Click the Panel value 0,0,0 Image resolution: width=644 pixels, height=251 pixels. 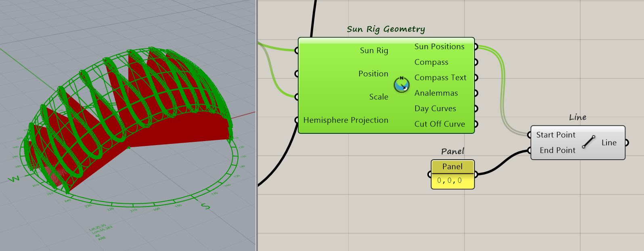[449, 181]
